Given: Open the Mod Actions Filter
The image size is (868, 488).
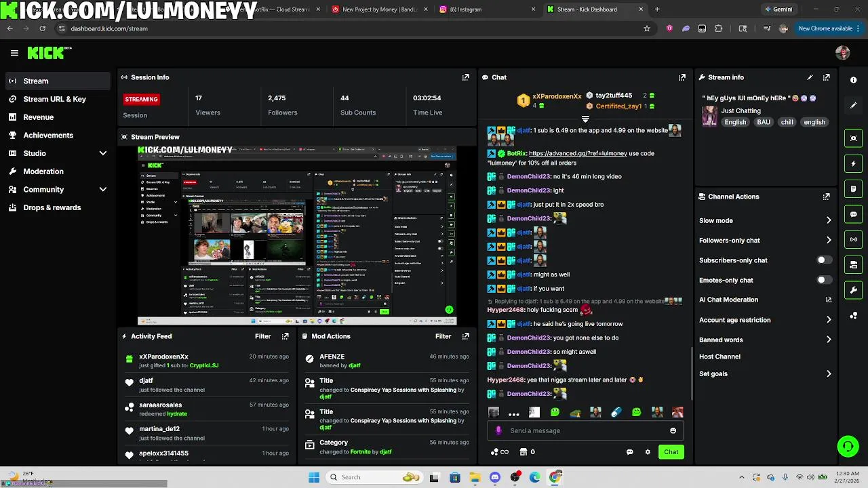Looking at the screenshot, I should click(x=443, y=336).
